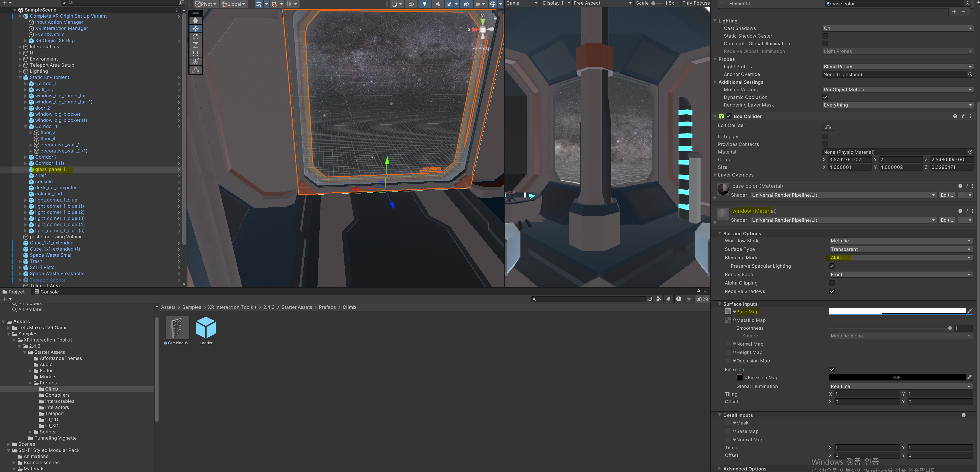
Task: Open Climb breadcrumb link in project path
Action: (x=349, y=307)
